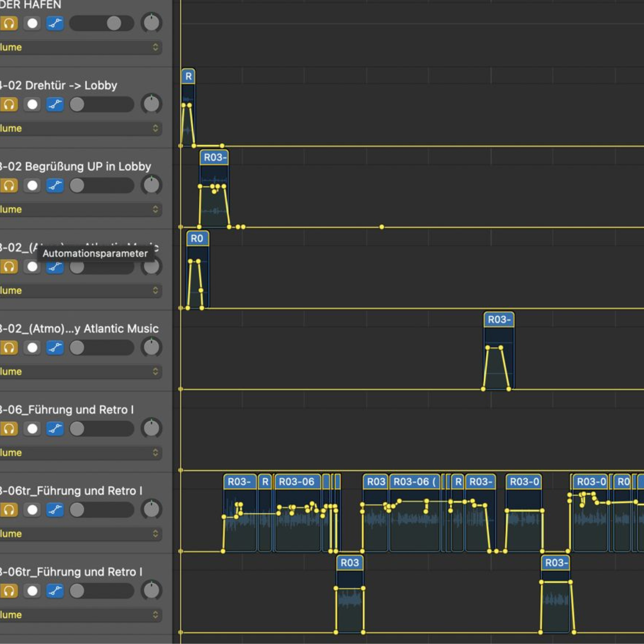This screenshot has width=644, height=644.
Task: Click automation curve icon on Begrüßung UP track
Action: click(55, 185)
